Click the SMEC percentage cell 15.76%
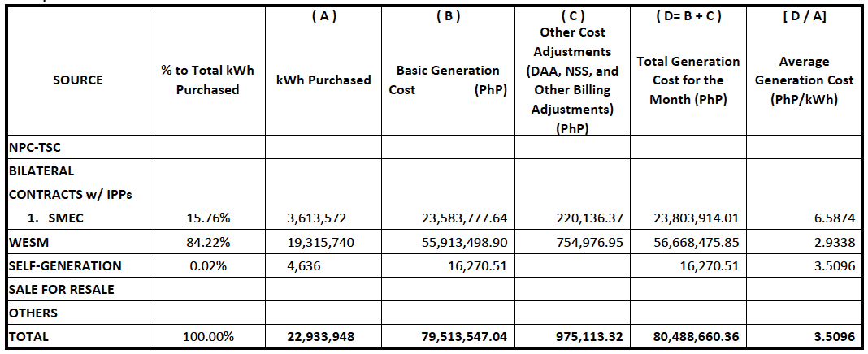 (207, 218)
